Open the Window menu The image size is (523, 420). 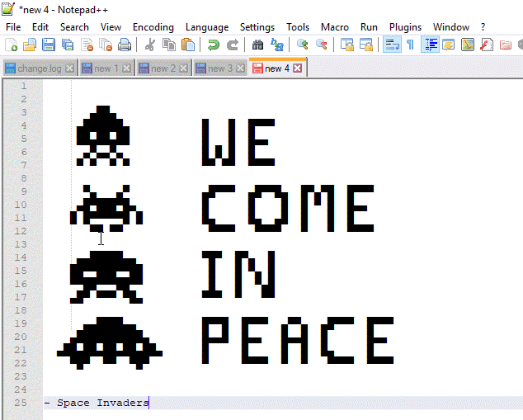[451, 27]
